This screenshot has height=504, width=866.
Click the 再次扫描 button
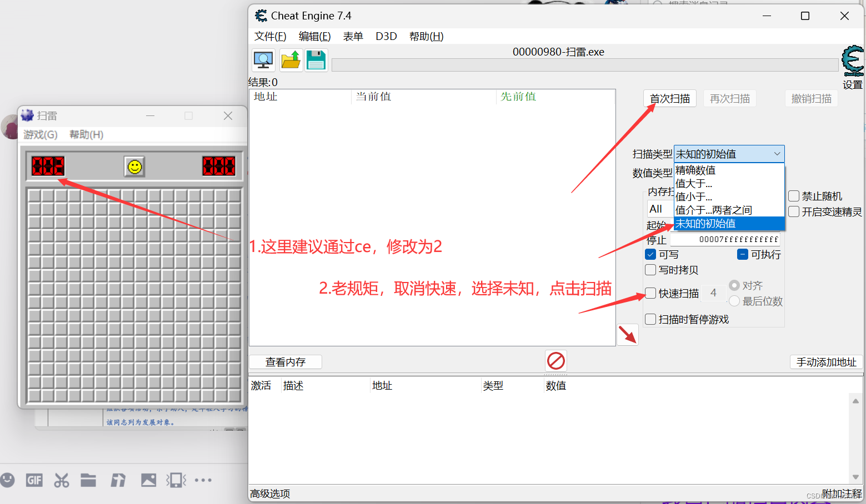pyautogui.click(x=730, y=98)
